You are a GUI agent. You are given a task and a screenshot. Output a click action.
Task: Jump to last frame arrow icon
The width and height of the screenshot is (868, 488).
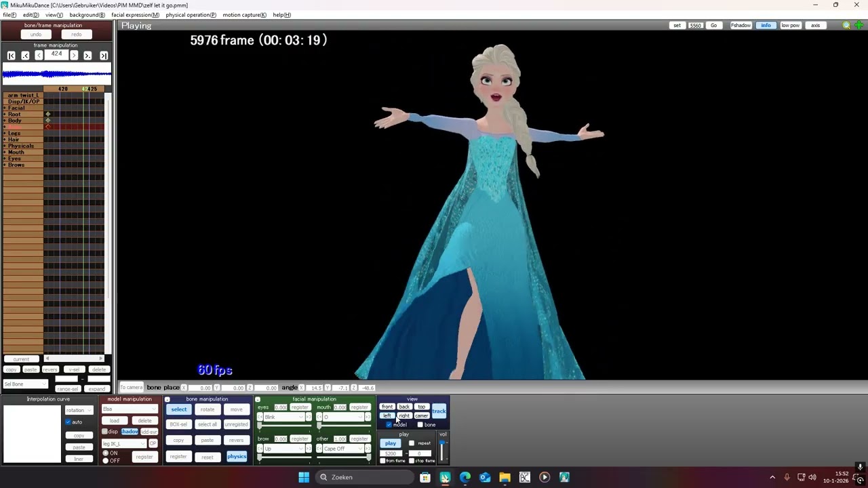pos(104,56)
